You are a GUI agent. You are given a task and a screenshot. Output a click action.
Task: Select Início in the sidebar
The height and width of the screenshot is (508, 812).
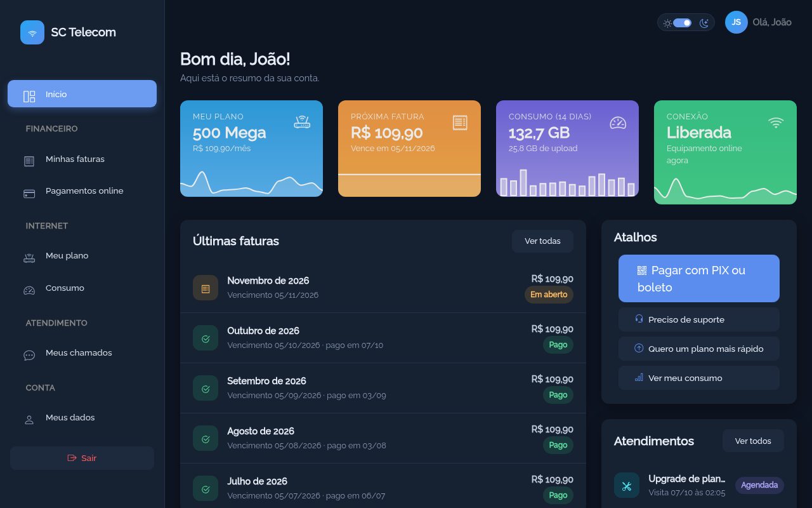tap(82, 94)
